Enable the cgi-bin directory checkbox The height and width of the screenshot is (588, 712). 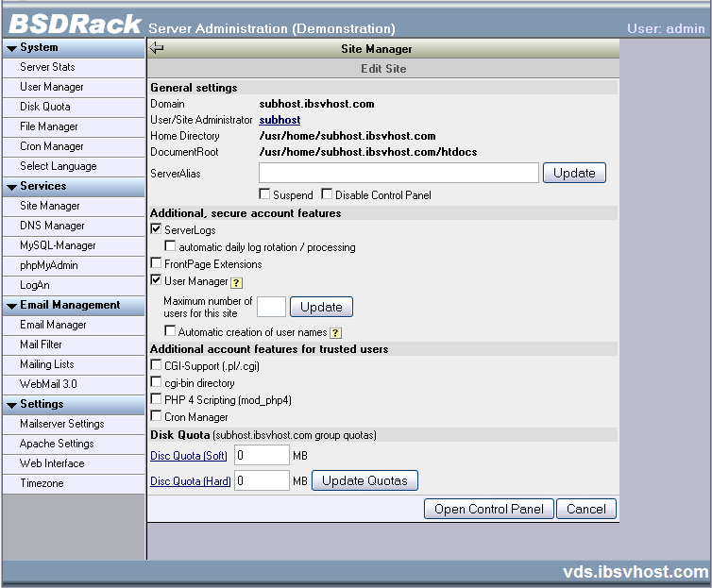156,382
